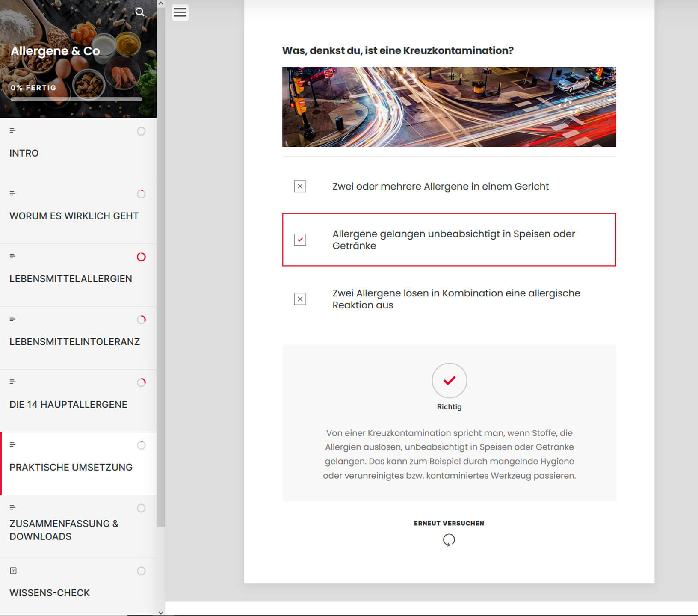Click the circular retry arrow icon
This screenshot has height=616, width=698.
[449, 540]
